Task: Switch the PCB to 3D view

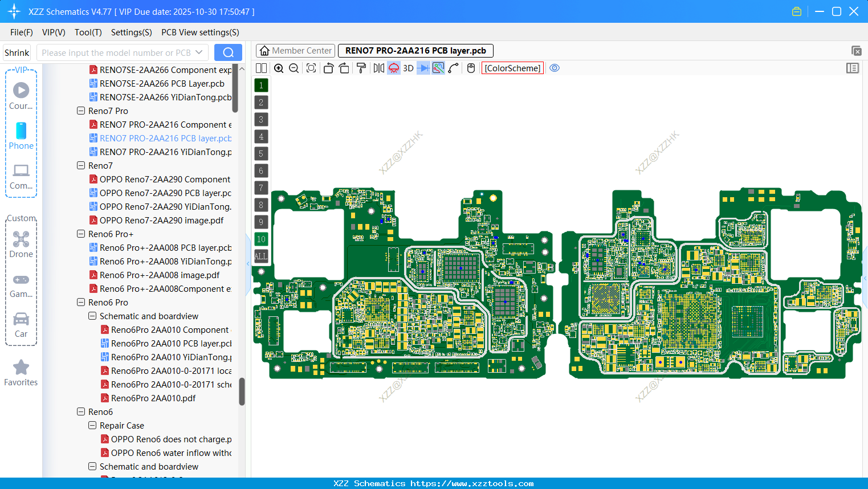Action: pos(407,68)
